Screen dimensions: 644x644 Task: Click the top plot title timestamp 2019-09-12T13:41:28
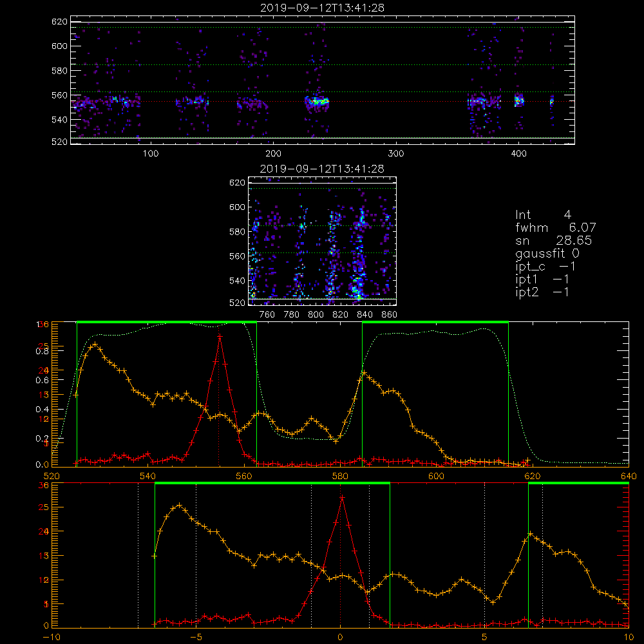323,8
